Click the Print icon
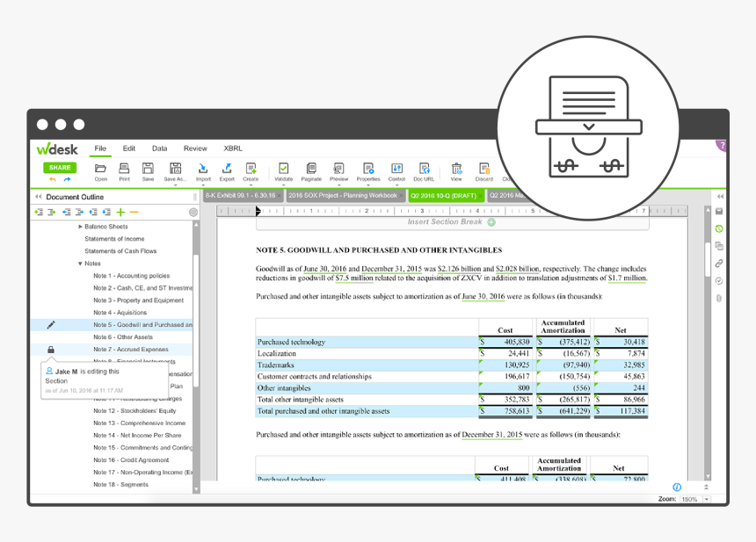The height and width of the screenshot is (542, 756). pos(124,170)
